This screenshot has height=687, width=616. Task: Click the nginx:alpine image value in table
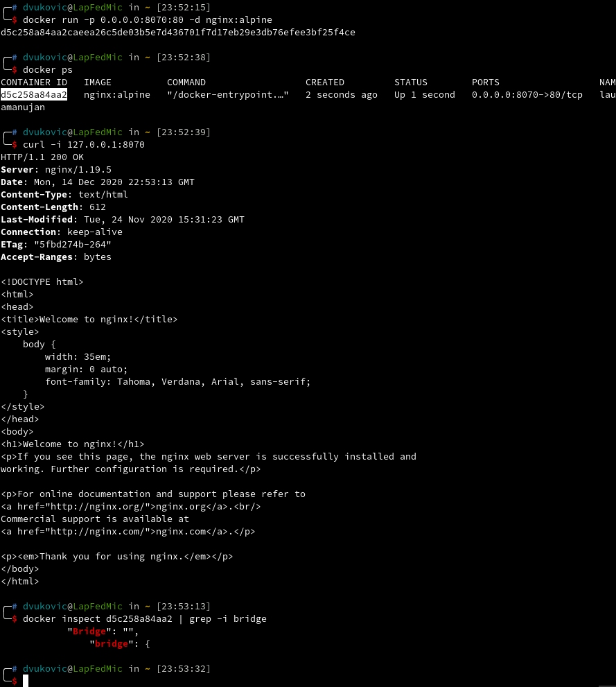click(117, 95)
